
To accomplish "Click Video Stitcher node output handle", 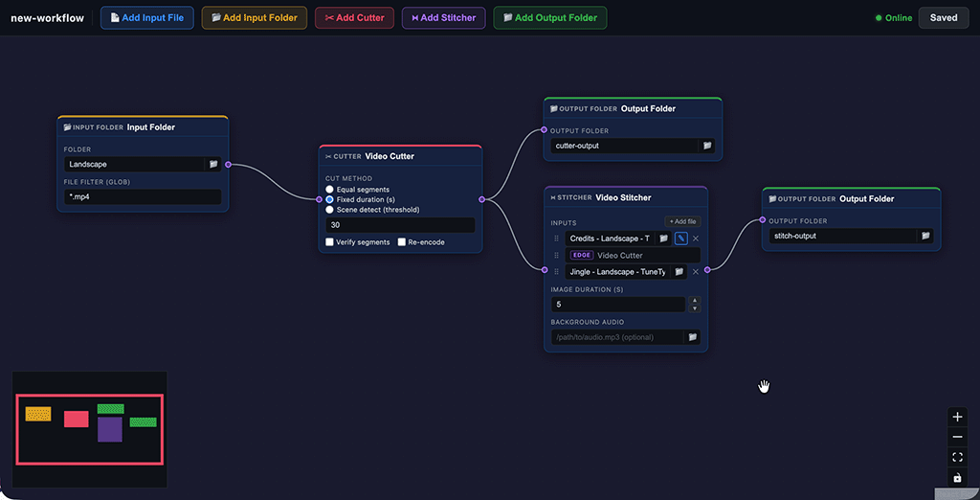I will [x=707, y=270].
